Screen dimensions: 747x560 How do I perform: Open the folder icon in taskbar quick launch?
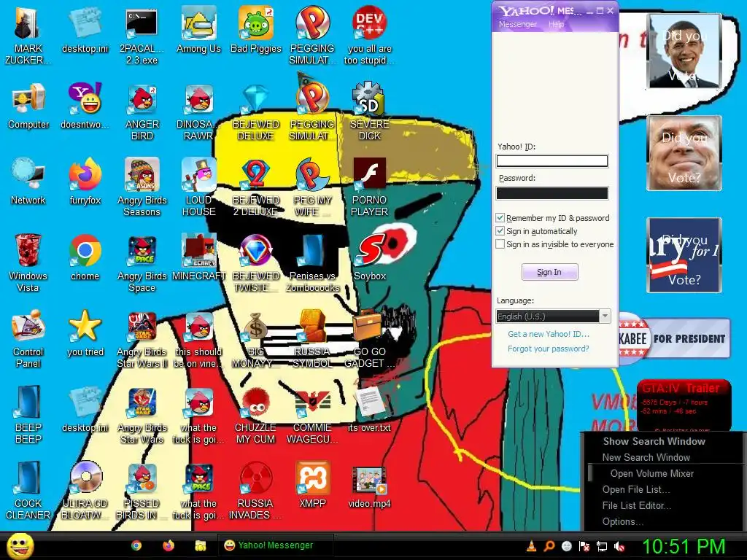[201, 545]
